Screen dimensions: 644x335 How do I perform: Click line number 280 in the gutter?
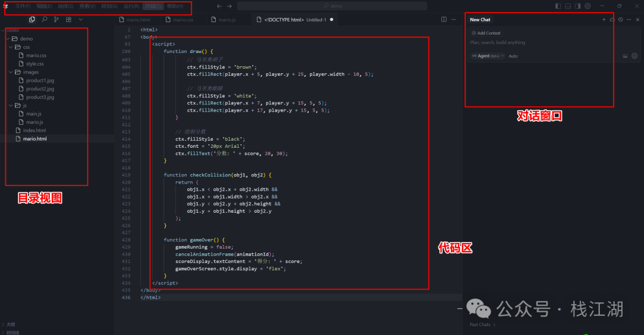126,51
